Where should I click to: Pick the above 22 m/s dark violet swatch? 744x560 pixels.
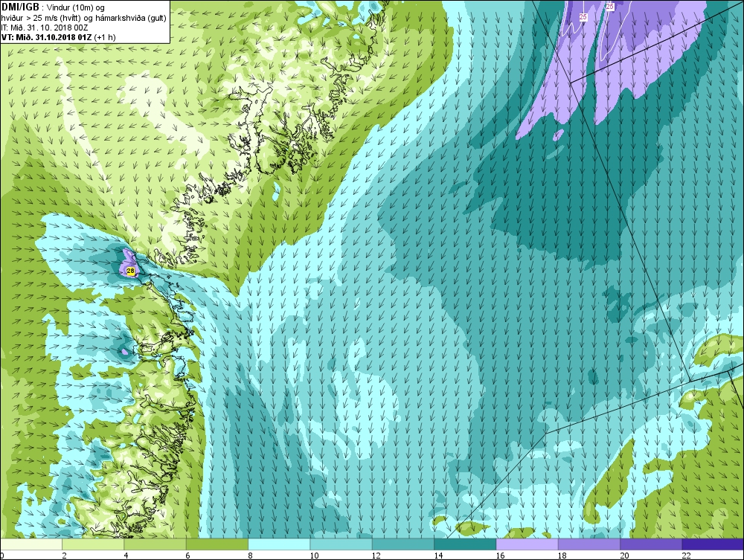(713, 544)
